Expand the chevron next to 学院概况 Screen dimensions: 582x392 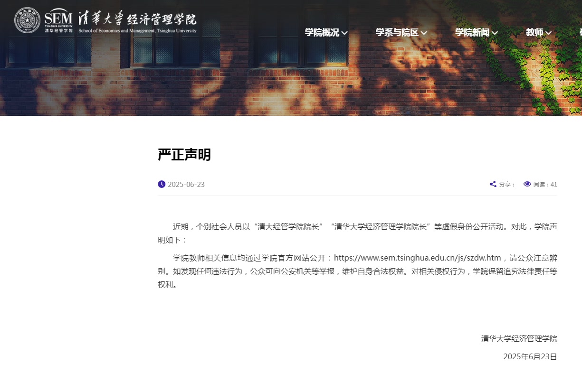344,33
